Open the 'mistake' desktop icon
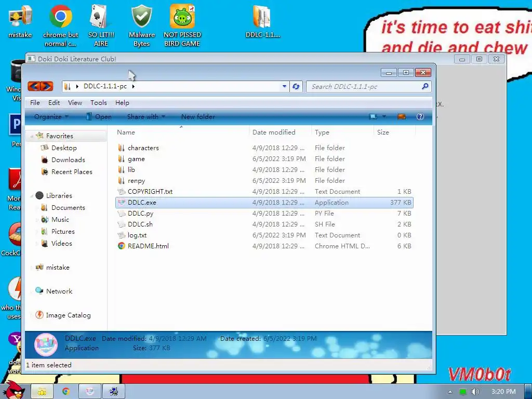 pyautogui.click(x=20, y=21)
